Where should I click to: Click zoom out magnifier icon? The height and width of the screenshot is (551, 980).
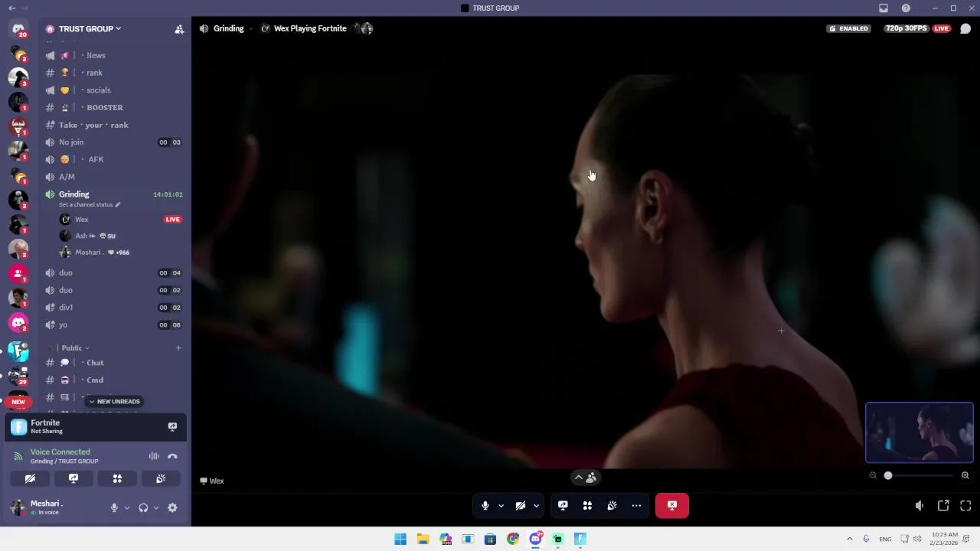tap(873, 475)
